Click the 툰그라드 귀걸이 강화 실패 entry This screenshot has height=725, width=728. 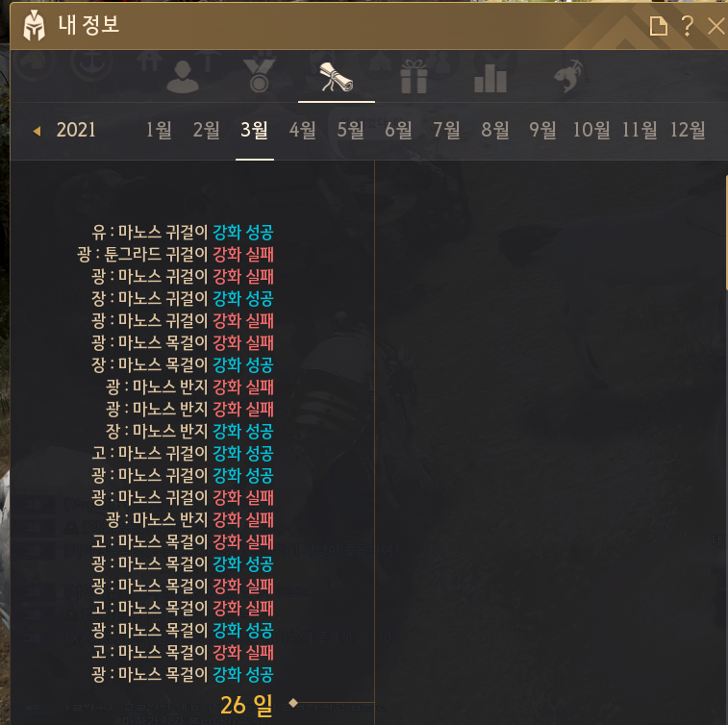coord(175,255)
